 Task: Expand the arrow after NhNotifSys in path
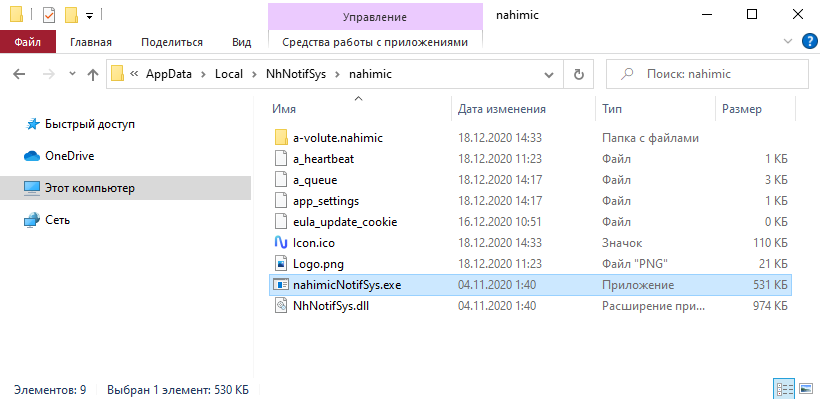(x=337, y=74)
